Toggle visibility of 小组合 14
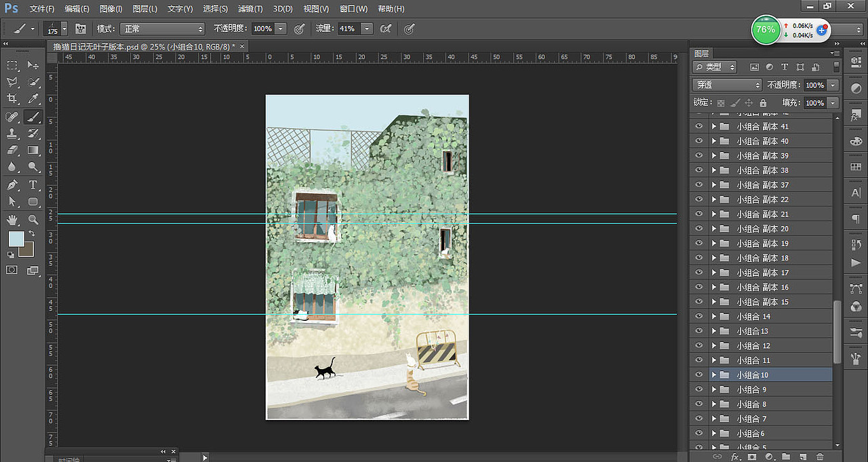 699,316
